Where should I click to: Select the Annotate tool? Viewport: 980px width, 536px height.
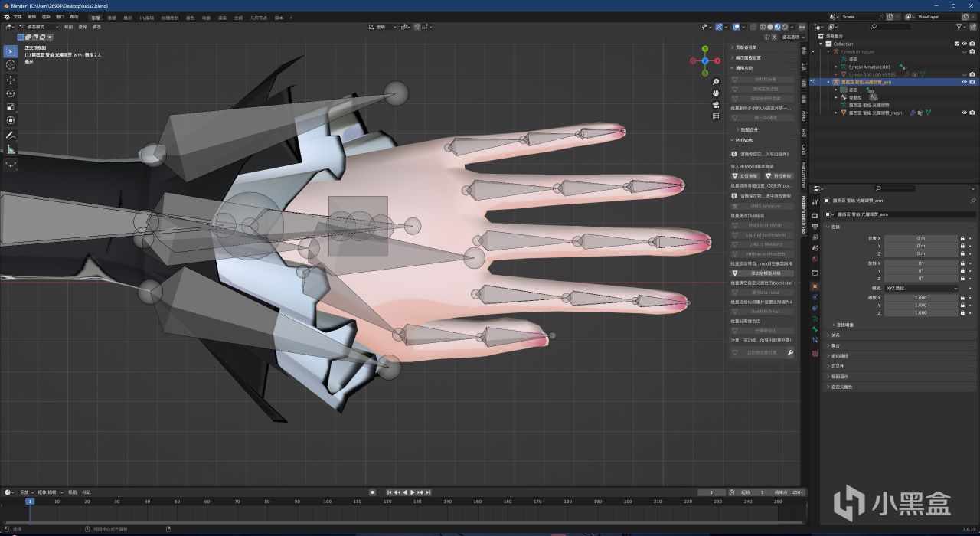point(11,136)
